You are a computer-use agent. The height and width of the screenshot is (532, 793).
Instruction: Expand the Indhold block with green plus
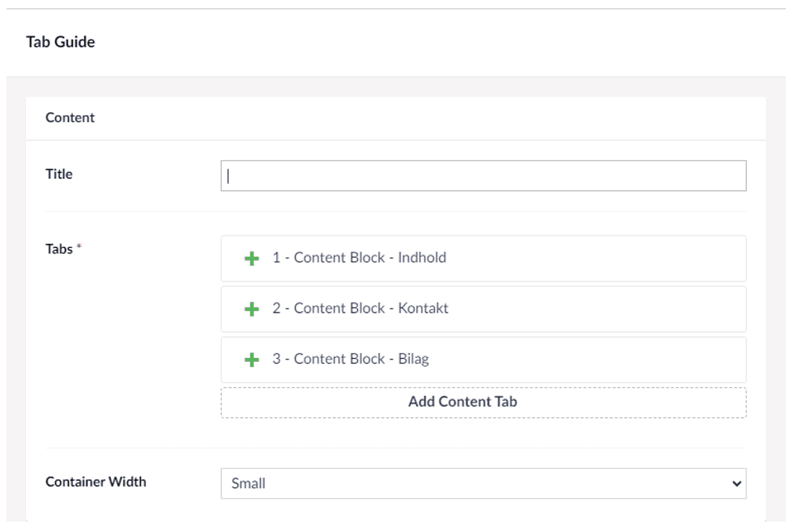(251, 258)
